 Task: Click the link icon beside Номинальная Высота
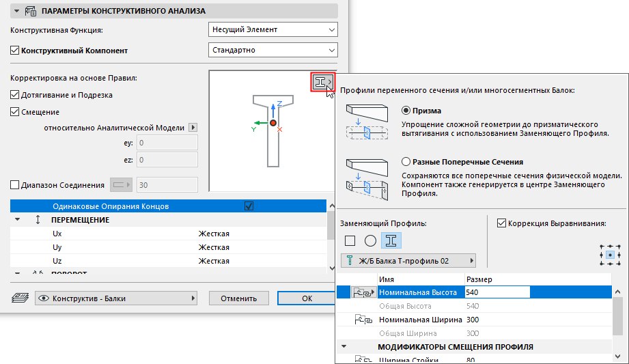[x=363, y=292]
